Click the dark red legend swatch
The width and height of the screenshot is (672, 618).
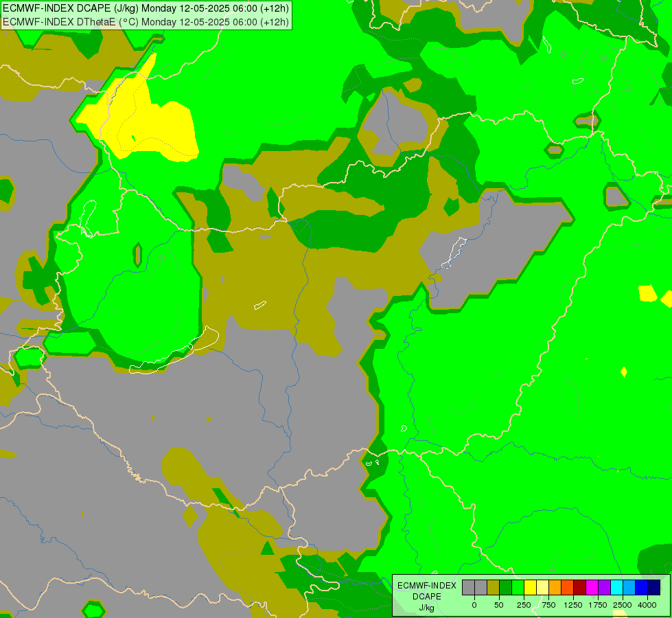click(580, 588)
